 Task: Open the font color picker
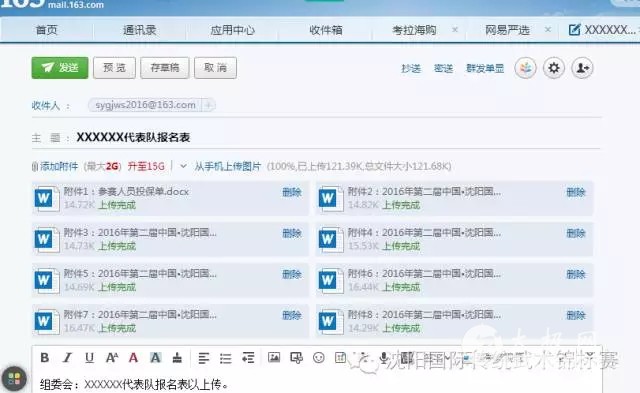tap(133, 358)
